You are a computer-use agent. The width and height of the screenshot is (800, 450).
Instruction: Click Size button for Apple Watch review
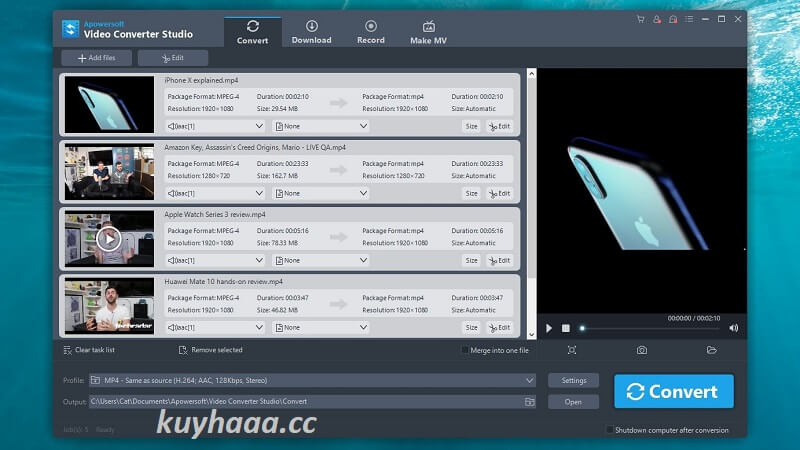(471, 260)
